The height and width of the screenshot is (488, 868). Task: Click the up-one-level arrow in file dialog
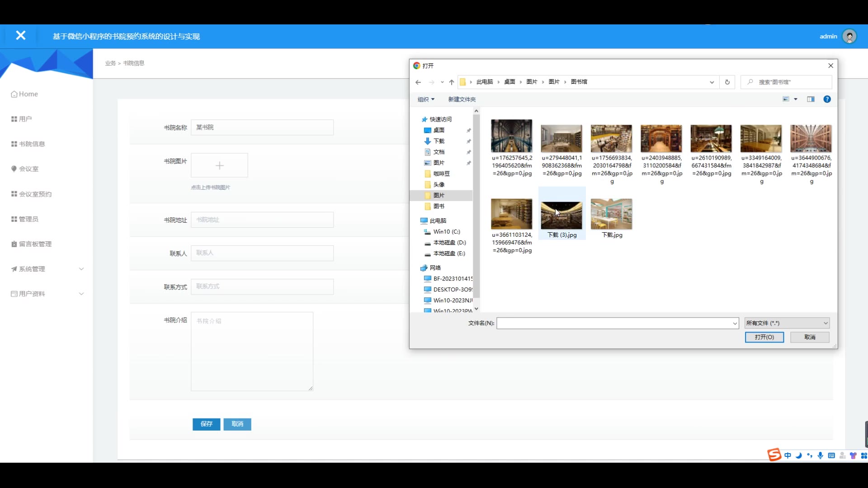pyautogui.click(x=451, y=82)
